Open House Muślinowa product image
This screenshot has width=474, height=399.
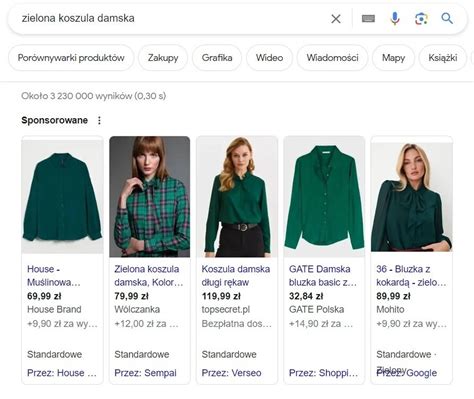point(63,196)
